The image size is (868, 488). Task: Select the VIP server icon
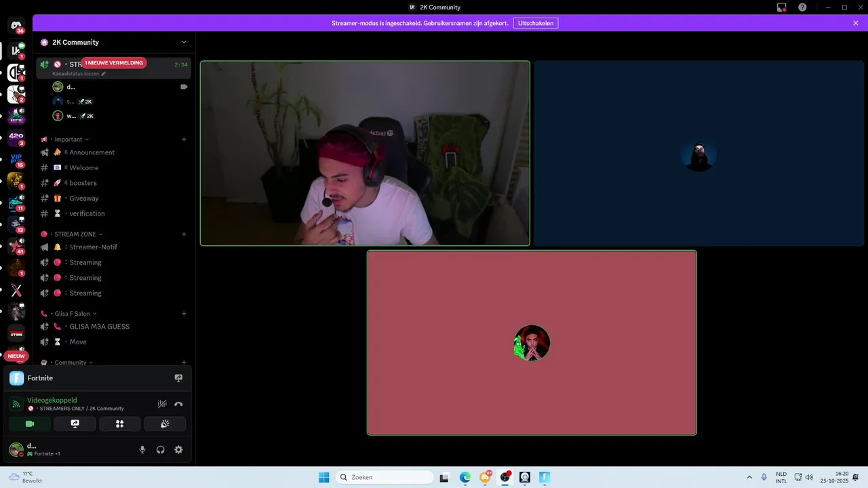[16, 159]
